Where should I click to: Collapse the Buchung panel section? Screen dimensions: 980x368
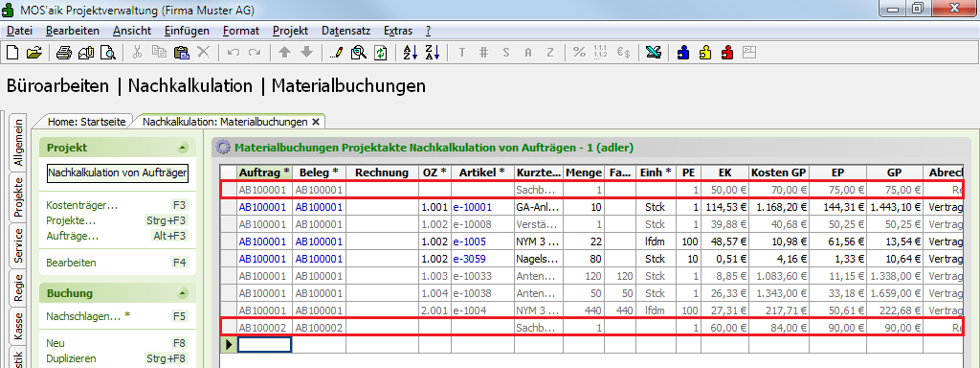[x=182, y=293]
